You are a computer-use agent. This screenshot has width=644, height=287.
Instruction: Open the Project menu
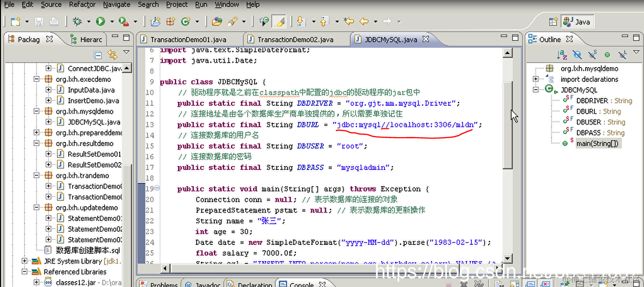(x=177, y=4)
